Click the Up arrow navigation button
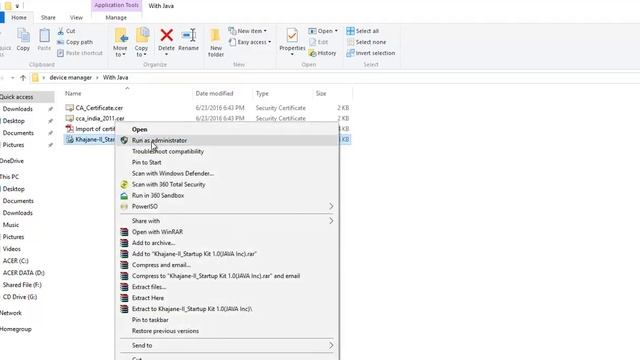This screenshot has width=640, height=360. point(23,78)
